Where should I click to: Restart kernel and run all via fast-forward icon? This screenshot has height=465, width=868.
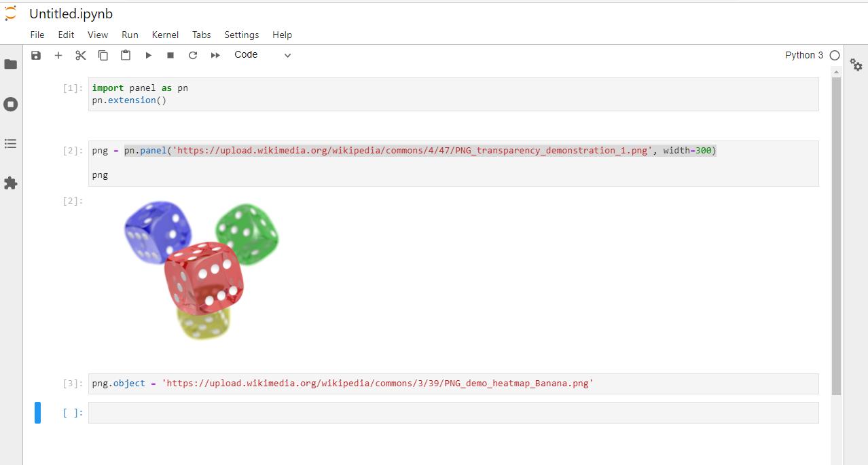click(215, 55)
